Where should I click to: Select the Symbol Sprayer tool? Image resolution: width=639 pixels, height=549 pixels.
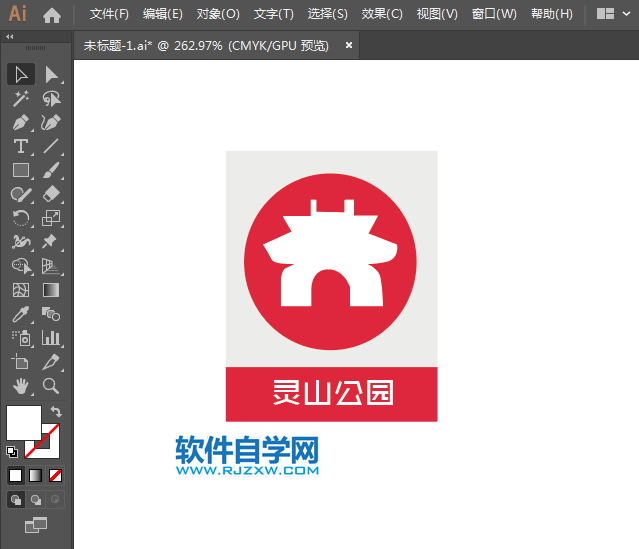tap(21, 338)
